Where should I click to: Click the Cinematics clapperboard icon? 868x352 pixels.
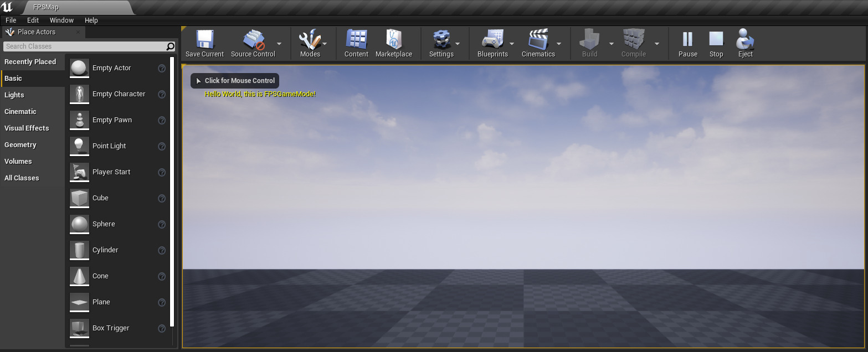[x=538, y=40]
